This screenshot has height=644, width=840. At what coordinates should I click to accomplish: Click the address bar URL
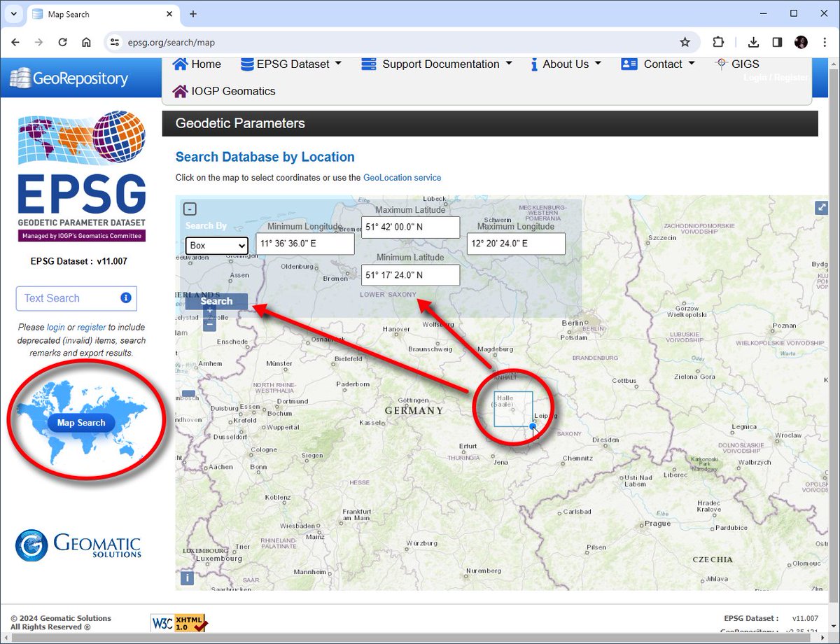tap(171, 43)
